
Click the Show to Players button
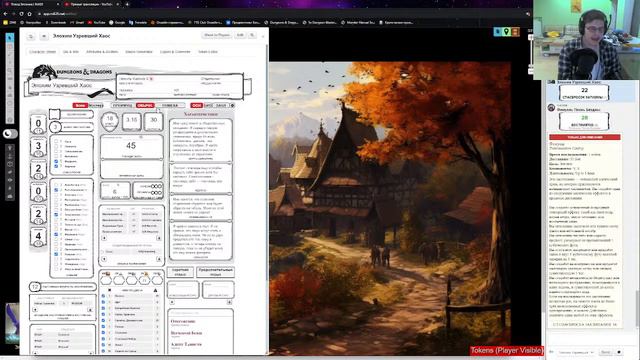[217, 35]
